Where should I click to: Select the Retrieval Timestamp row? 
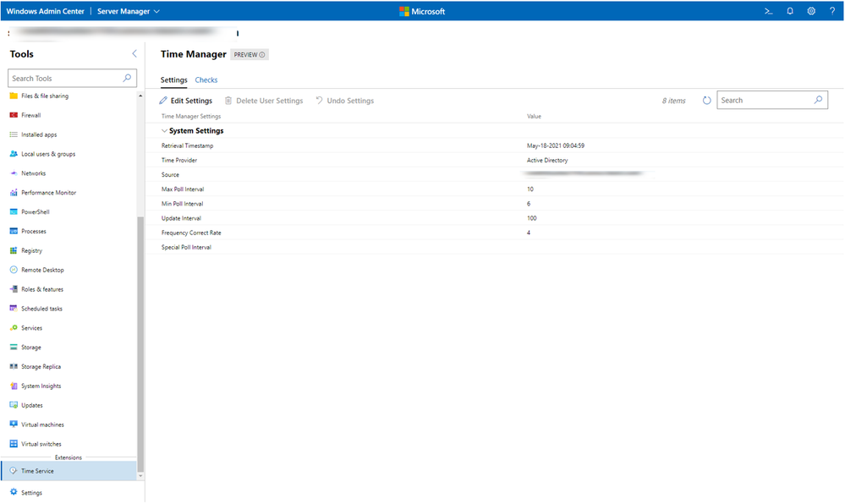coord(495,145)
